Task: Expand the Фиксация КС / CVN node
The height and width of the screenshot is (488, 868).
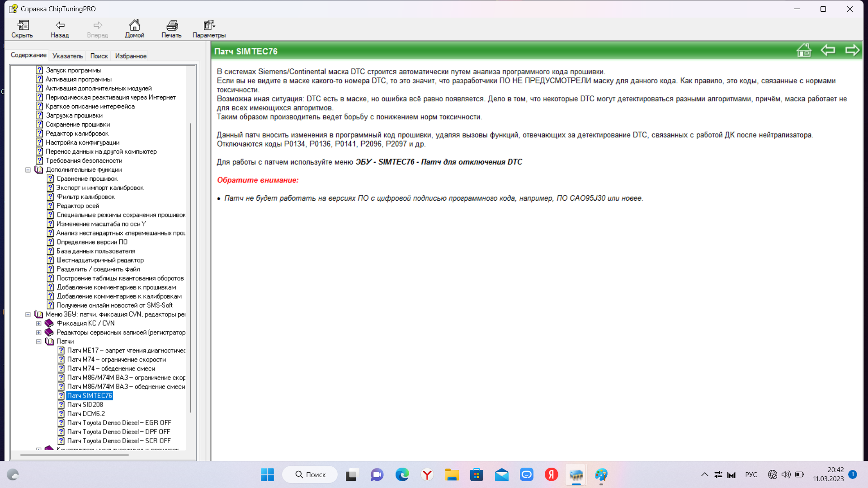Action: 39,324
